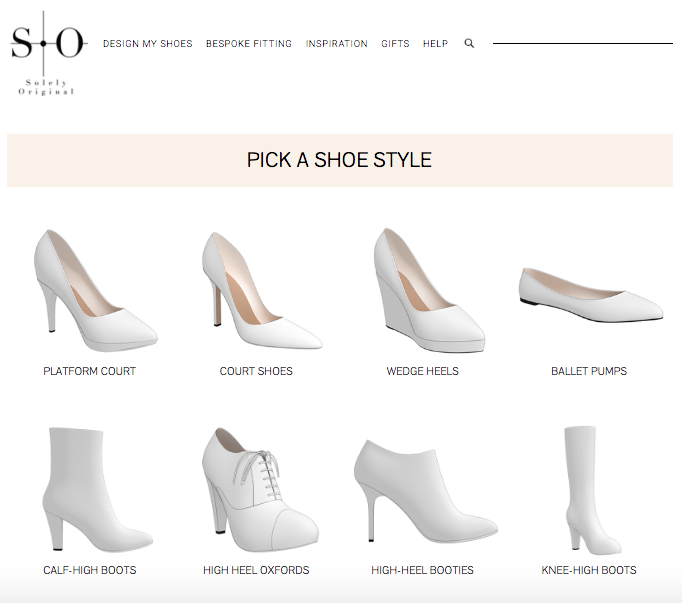Click the Pick A Shoe Style heading

(x=339, y=160)
